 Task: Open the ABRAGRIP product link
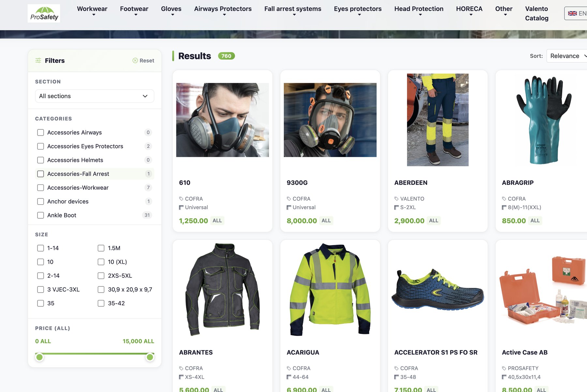click(x=518, y=183)
